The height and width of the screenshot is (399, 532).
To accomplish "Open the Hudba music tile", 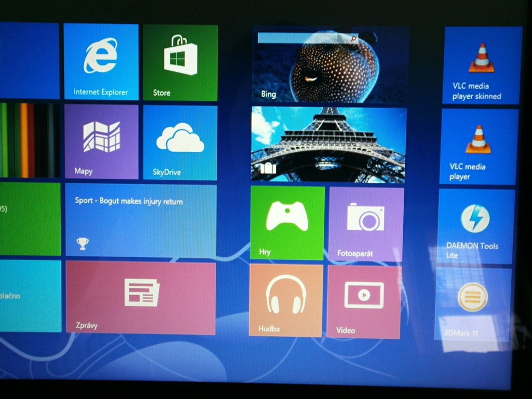I will [286, 300].
